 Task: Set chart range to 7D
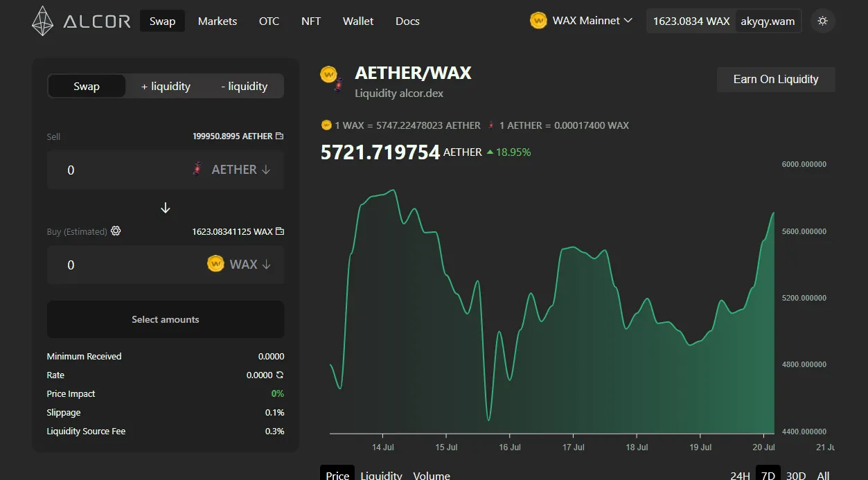[768, 475]
